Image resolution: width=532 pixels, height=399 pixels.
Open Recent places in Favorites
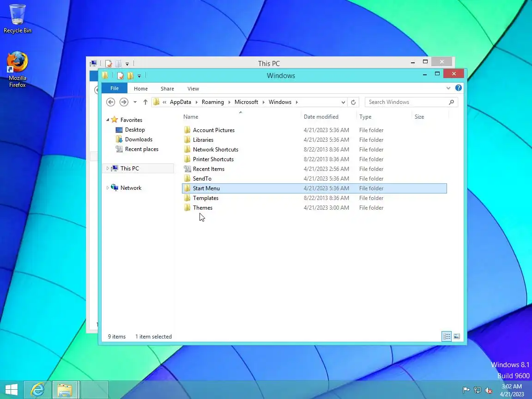click(141, 149)
